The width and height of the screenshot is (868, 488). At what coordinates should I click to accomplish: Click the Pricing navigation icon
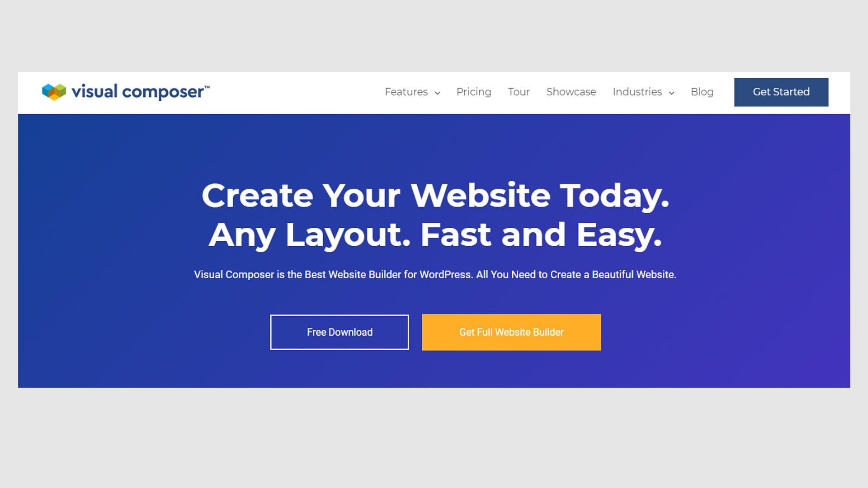coord(474,92)
